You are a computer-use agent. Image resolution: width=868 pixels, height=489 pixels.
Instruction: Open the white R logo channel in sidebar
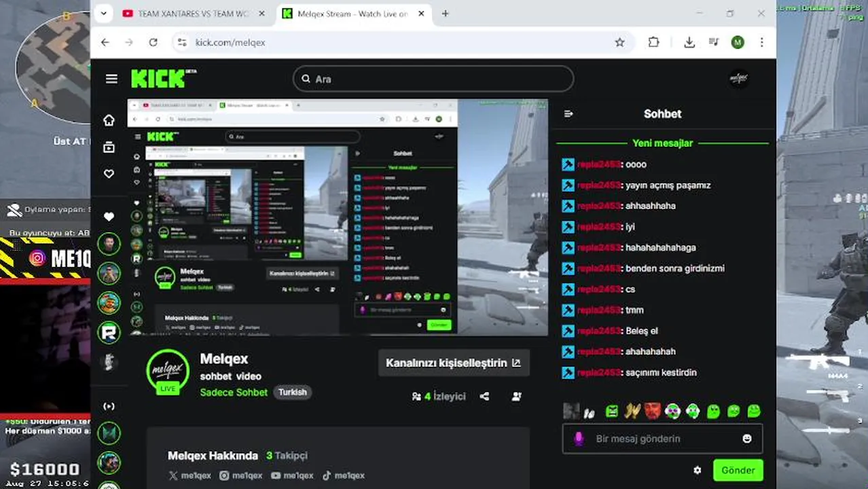[x=109, y=332]
